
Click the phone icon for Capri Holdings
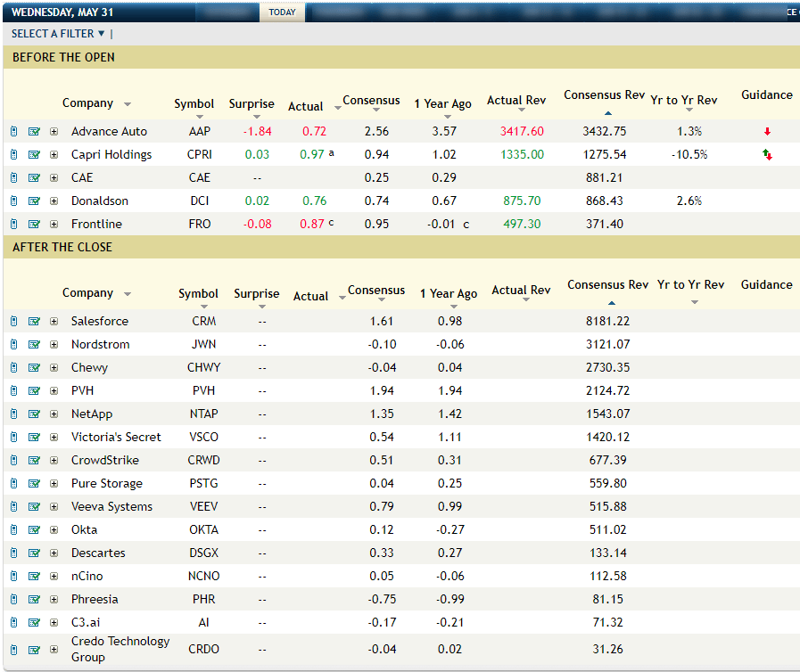[13, 154]
